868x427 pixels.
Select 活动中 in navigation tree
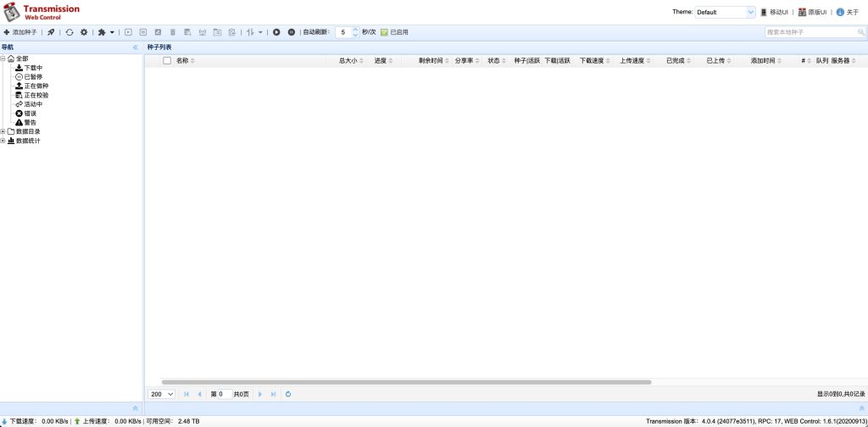pos(33,104)
